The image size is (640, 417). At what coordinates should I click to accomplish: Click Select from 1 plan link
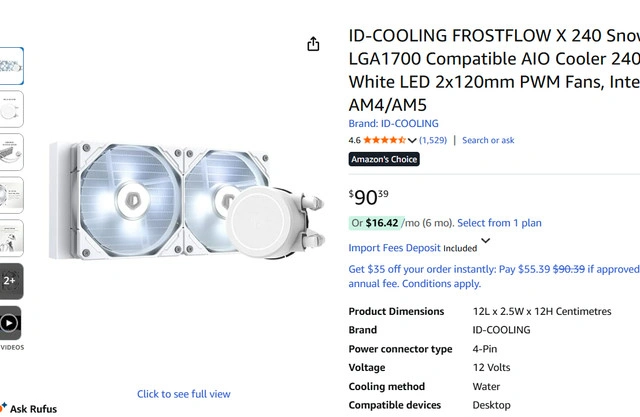tap(499, 223)
